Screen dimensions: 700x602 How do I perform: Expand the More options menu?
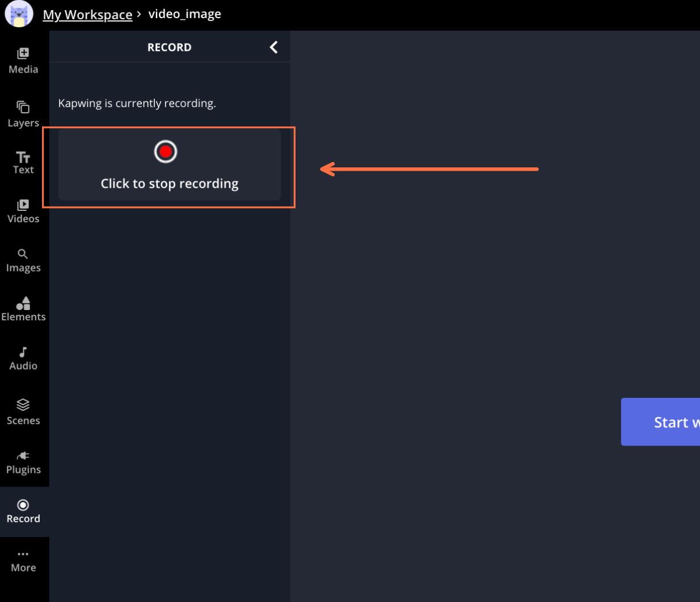[x=23, y=561]
